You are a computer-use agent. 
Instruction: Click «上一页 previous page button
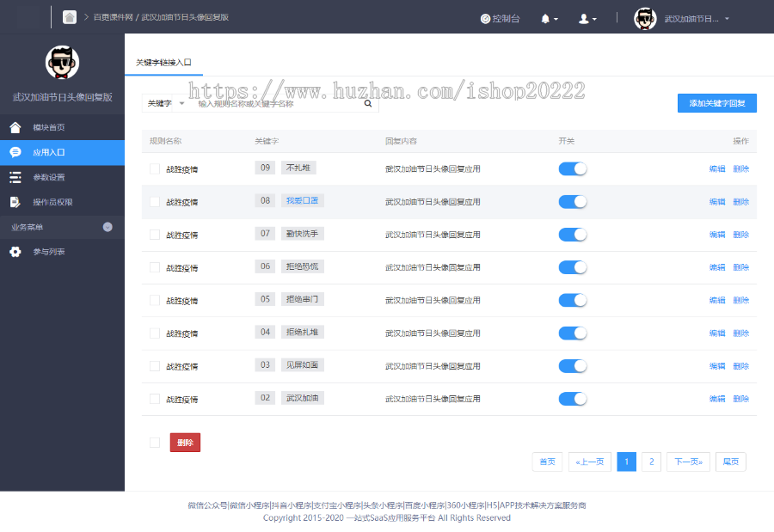point(590,462)
